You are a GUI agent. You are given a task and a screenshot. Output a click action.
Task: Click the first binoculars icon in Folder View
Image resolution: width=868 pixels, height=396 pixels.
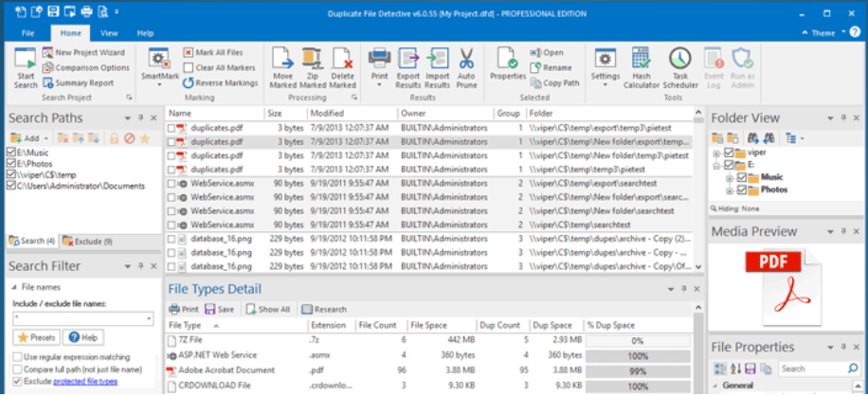coord(753,138)
